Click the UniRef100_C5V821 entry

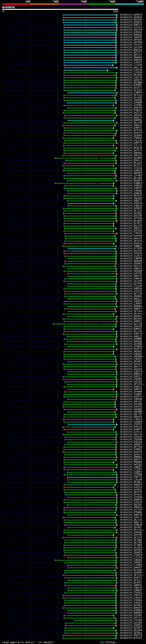[131, 593]
